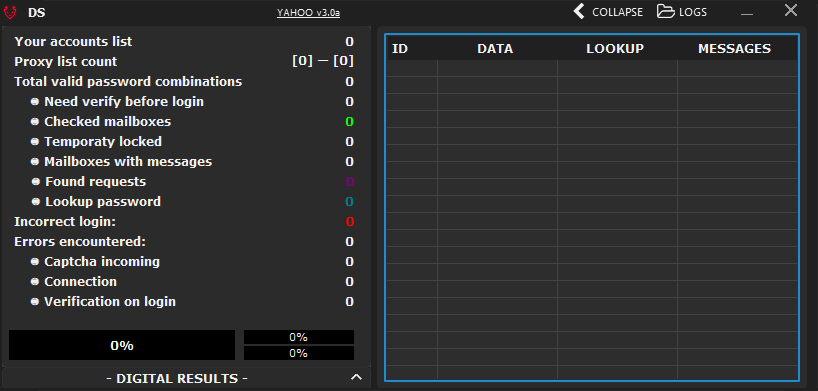Click the Need verify before login bullet

click(x=35, y=102)
